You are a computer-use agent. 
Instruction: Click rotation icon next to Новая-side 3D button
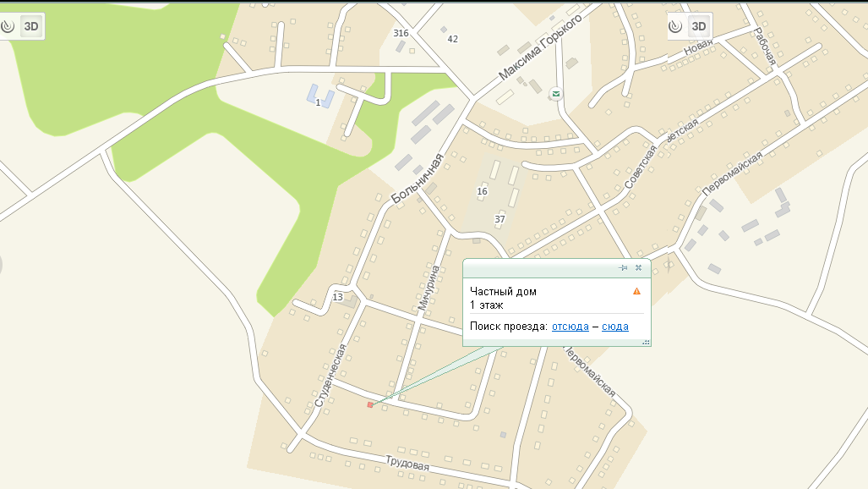click(x=675, y=26)
